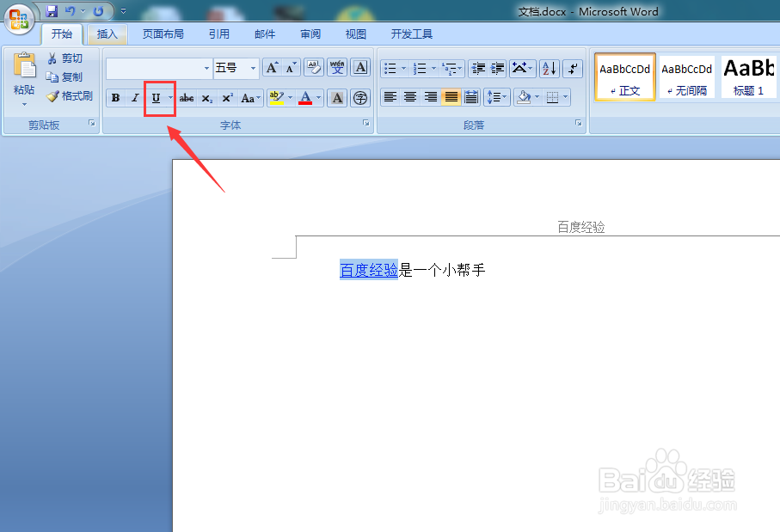Viewport: 780px width, 532px height.
Task: Open the 审阅 ribbon tab
Action: 310,34
